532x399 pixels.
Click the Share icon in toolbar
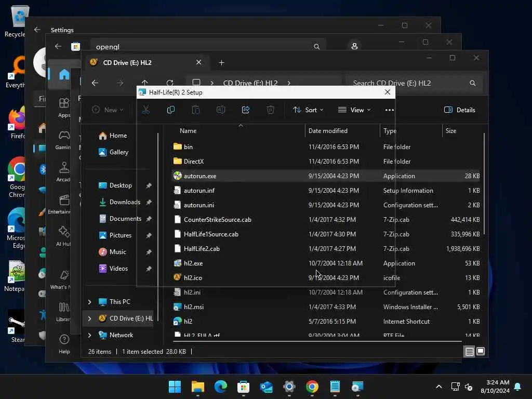point(246,110)
